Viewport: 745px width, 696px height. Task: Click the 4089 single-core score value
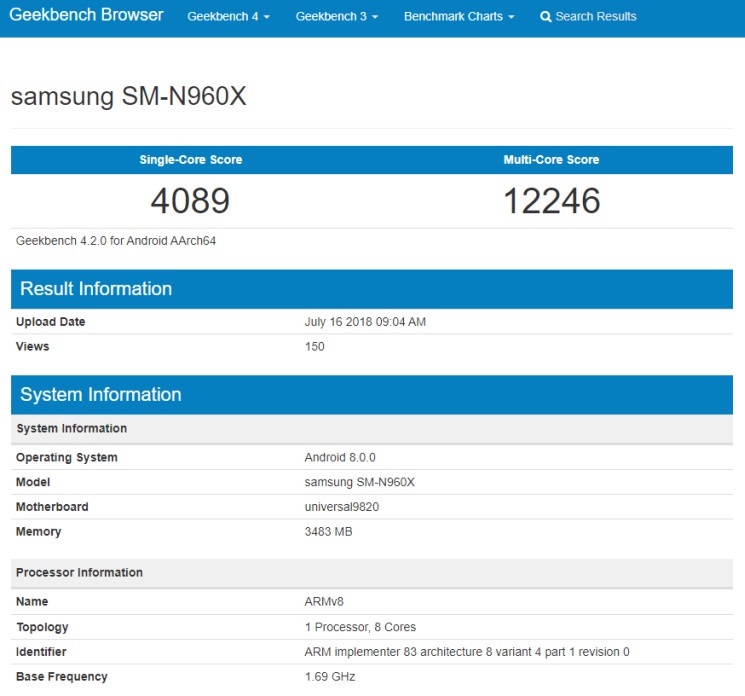coord(190,201)
